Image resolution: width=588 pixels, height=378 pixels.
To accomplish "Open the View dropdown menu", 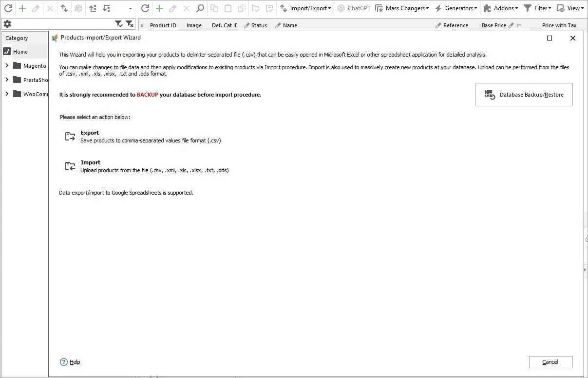I will pyautogui.click(x=570, y=8).
